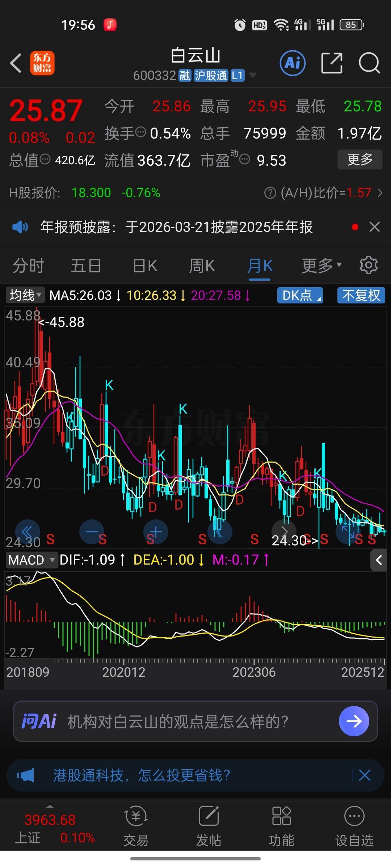Expand the 上证 index bar caret
Image resolution: width=391 pixels, height=868 pixels.
[50, 806]
